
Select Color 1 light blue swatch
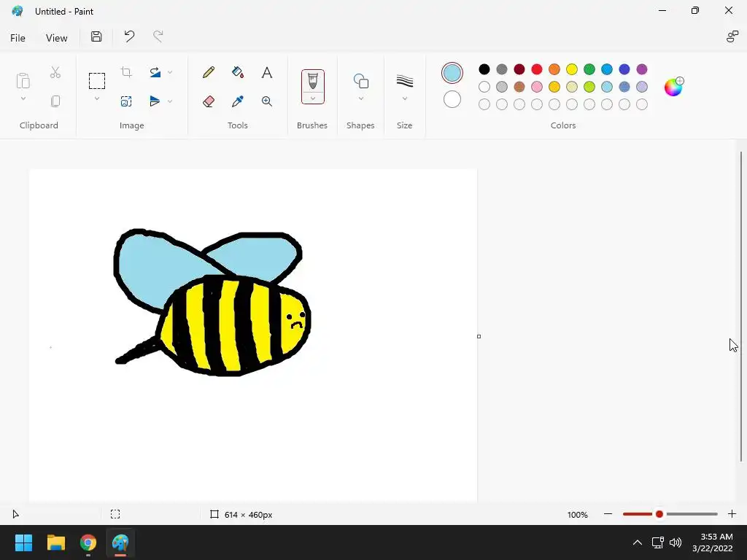(452, 73)
